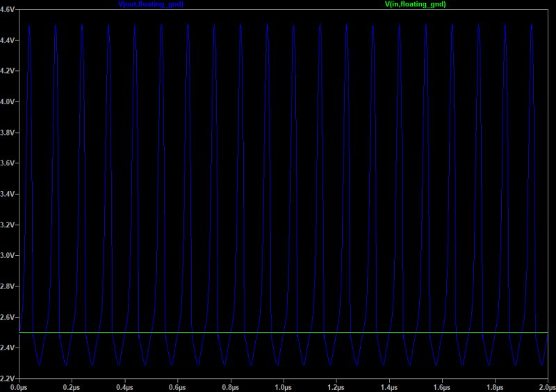
Task: Open the 3.8V vertical axis label
Action: 8,133
